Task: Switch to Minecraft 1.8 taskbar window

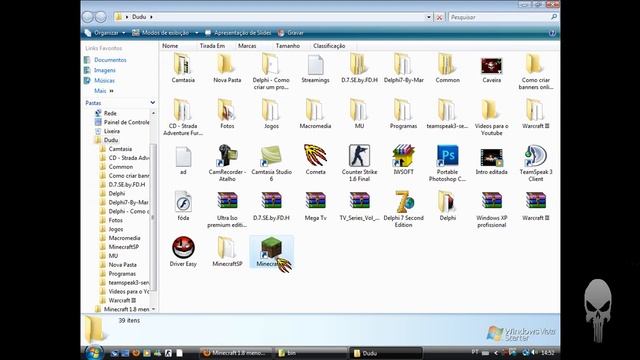Action: [x=236, y=353]
